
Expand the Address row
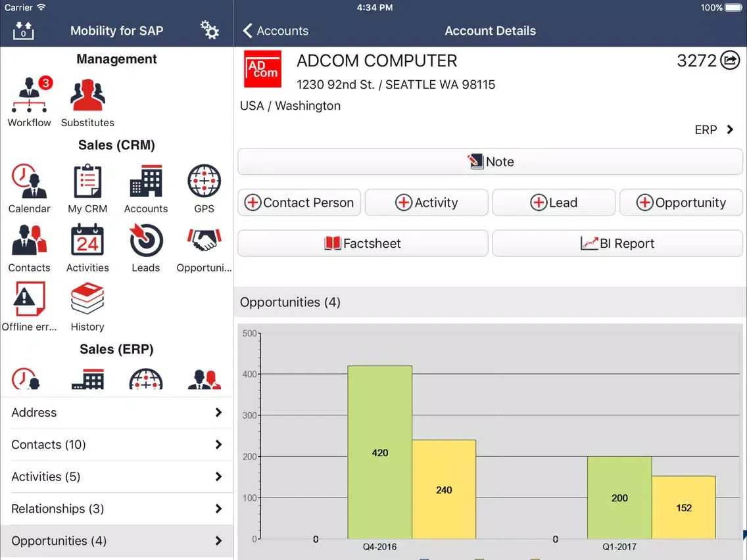[x=117, y=412]
